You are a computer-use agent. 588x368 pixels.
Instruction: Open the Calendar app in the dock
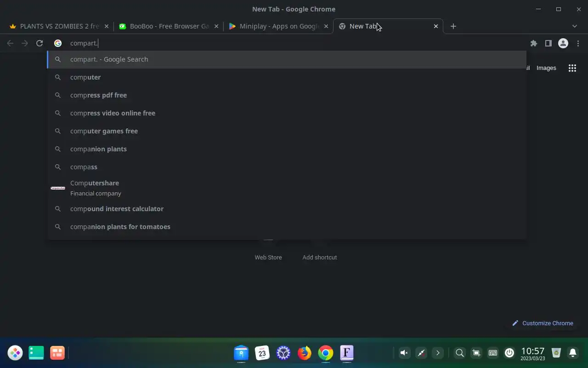point(262,353)
